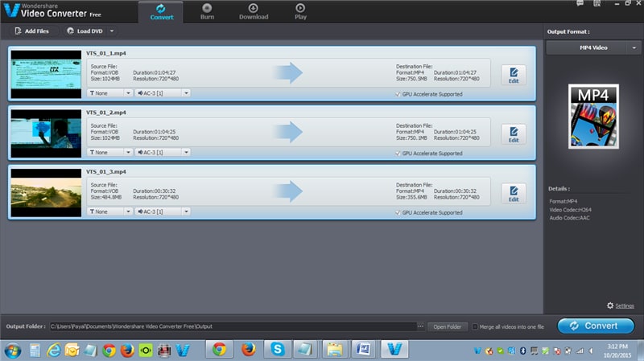The image size is (644, 361).
Task: Select the VTS_01_1.mp4 thumbnail
Action: pos(46,74)
